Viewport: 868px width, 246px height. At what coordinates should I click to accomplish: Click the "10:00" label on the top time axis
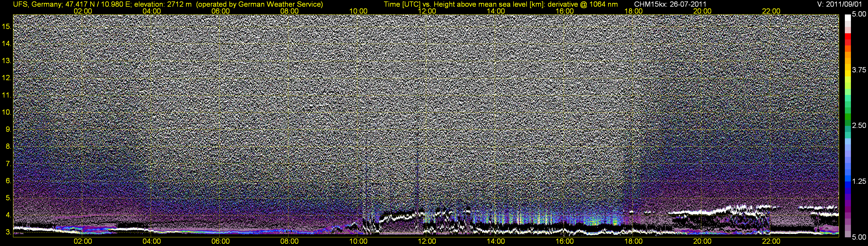click(x=358, y=11)
